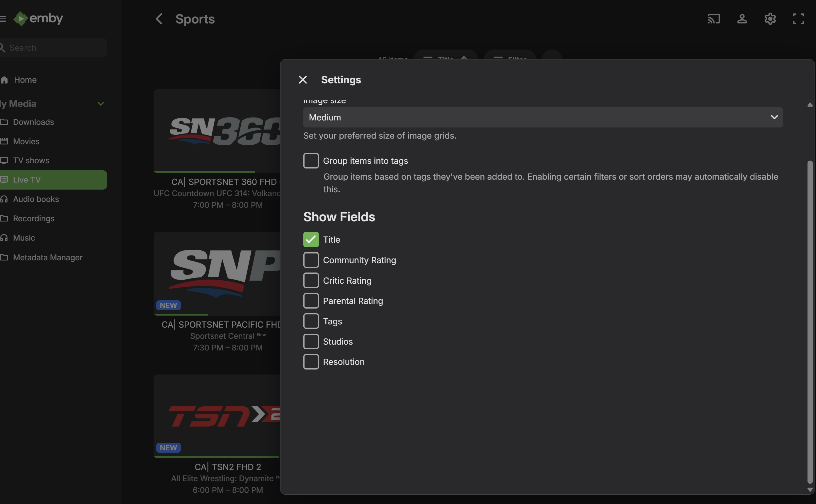Toggle fullscreen mode icon

[x=798, y=19]
